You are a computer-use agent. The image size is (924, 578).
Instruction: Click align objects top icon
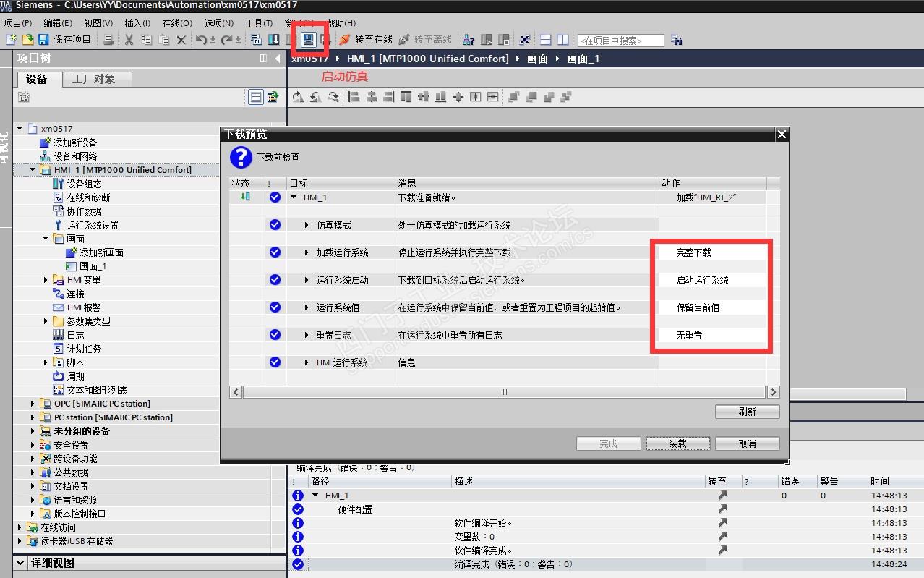coord(406,97)
